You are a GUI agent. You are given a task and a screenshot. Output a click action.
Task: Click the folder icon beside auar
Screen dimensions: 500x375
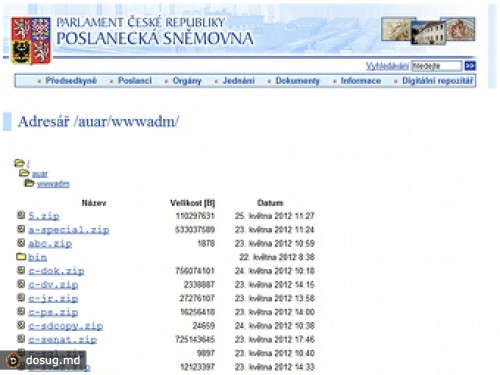(24, 173)
